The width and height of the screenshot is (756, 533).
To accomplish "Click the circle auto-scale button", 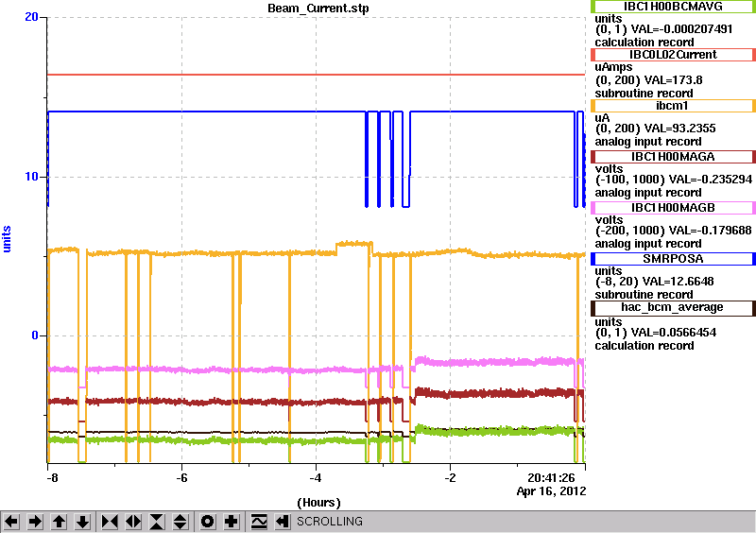I will coord(208,522).
